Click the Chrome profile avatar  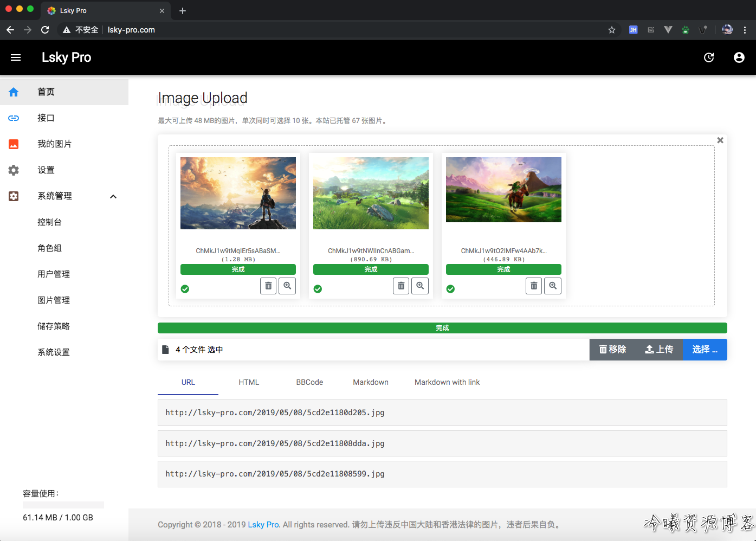(727, 30)
